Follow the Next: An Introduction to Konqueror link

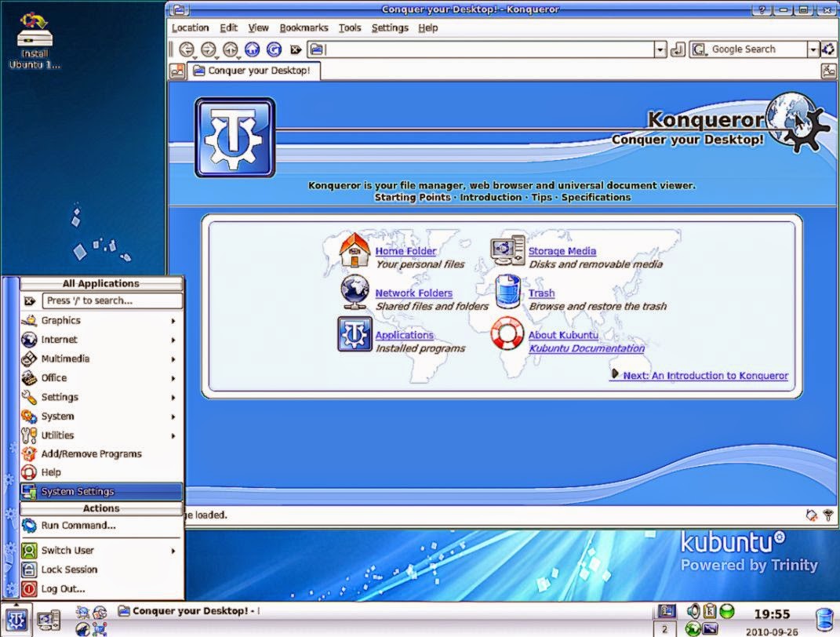[704, 375]
